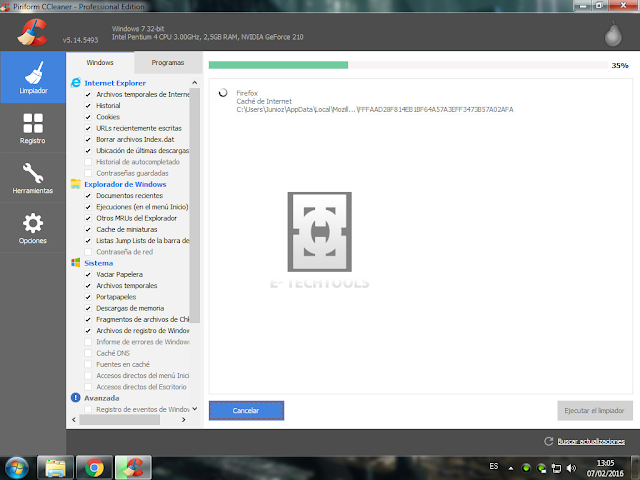
Task: Click the ES language indicator
Action: click(494, 466)
